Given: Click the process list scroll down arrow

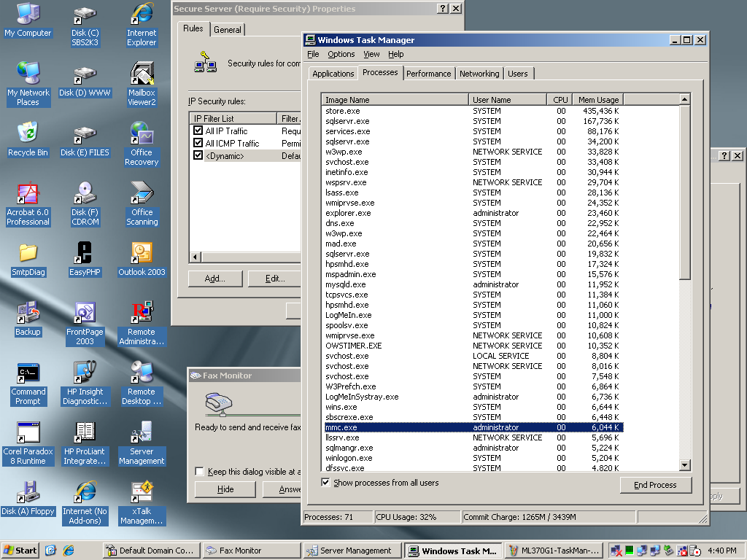Looking at the screenshot, I should (x=684, y=465).
